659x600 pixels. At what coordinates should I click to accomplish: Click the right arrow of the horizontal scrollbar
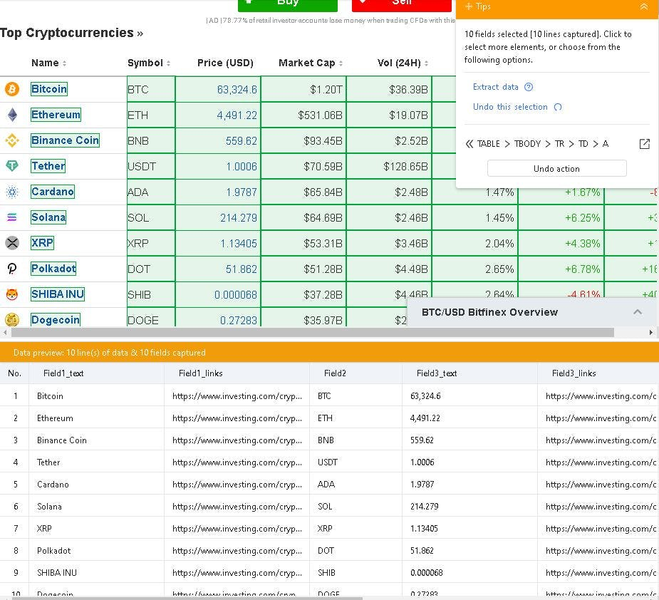pos(651,333)
